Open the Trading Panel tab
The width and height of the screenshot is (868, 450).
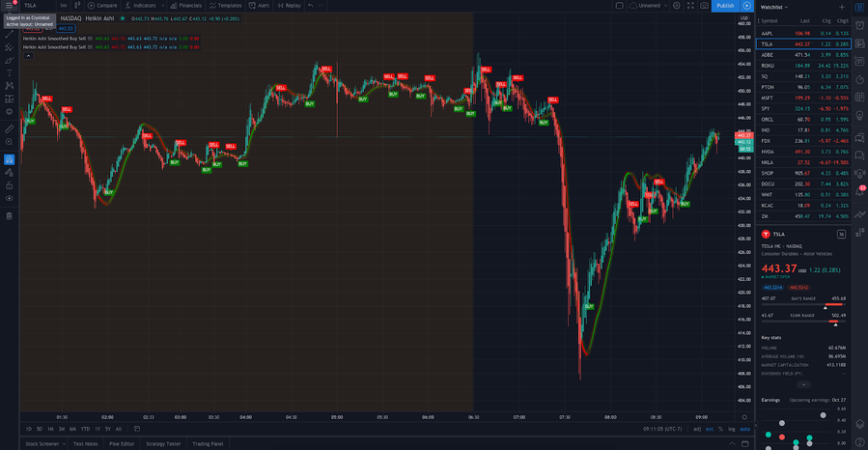click(208, 444)
